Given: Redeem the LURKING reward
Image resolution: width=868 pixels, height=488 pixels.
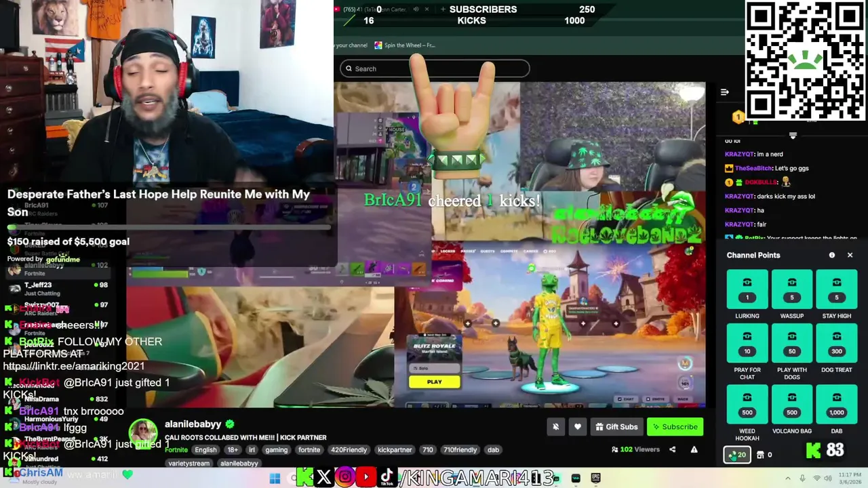Looking at the screenshot, I should click(747, 289).
